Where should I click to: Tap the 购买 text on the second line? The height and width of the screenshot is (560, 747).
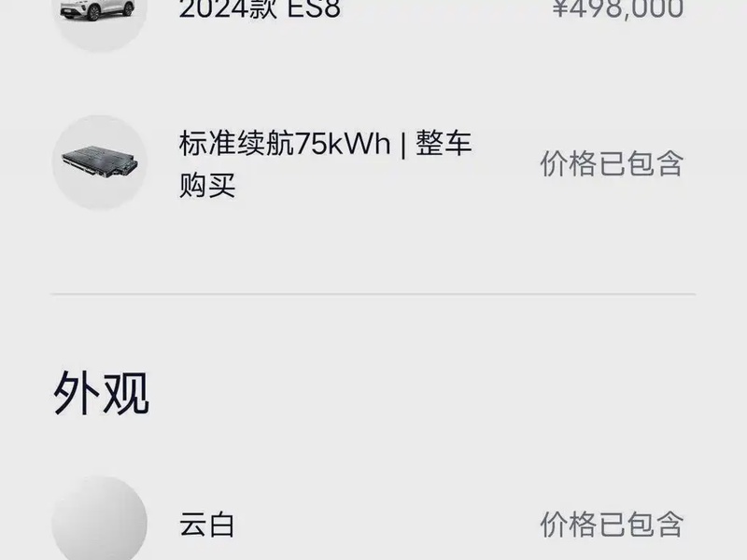click(207, 185)
